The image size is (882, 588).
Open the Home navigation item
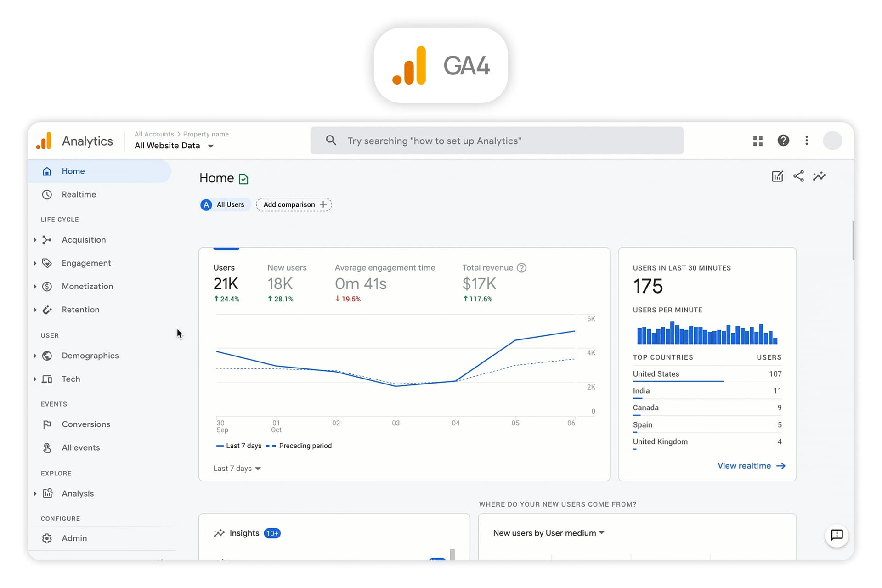[x=73, y=171]
